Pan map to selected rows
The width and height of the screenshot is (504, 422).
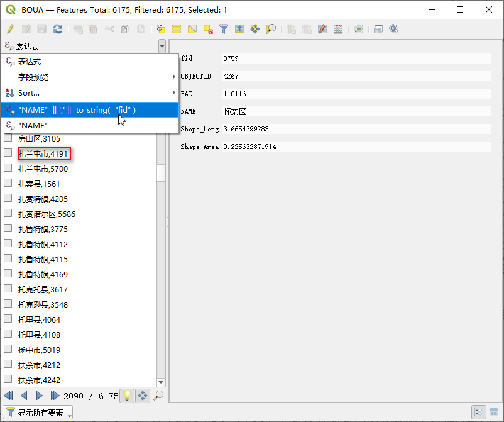pos(255,29)
